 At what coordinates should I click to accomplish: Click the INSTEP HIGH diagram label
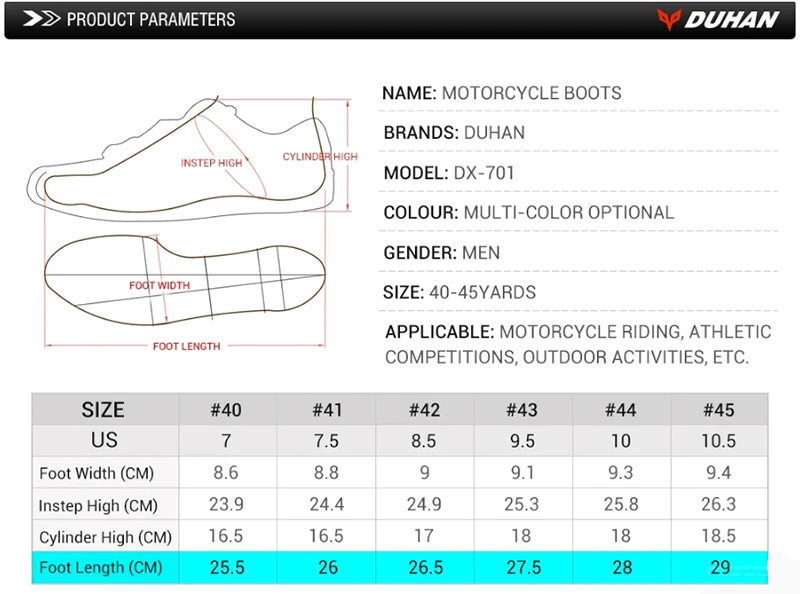coord(211,163)
